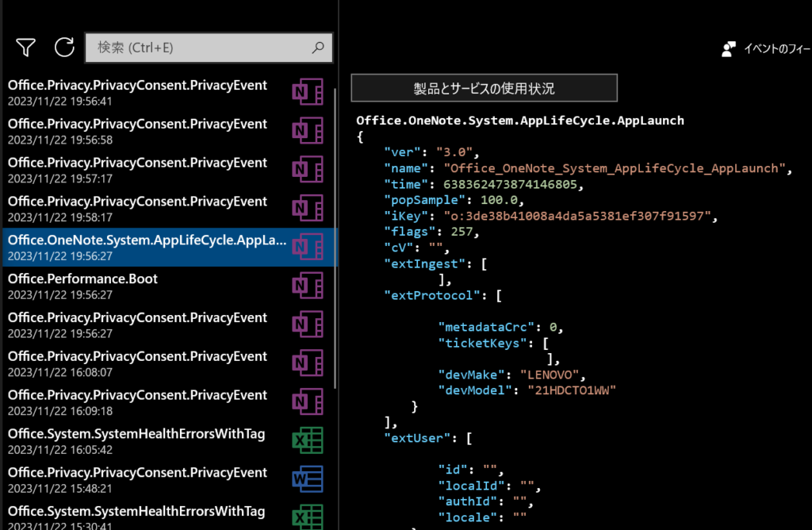Click OneNote icon on Performance.Boot event

308,286
